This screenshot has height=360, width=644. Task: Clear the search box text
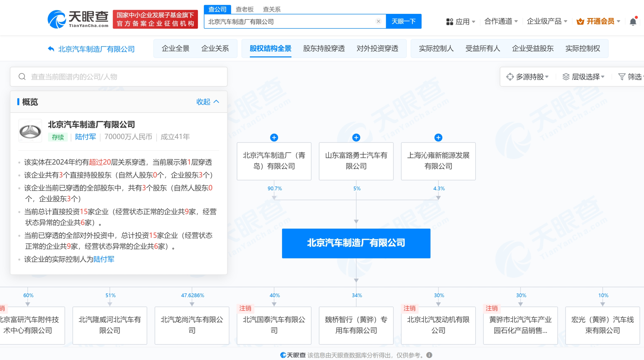pos(378,22)
